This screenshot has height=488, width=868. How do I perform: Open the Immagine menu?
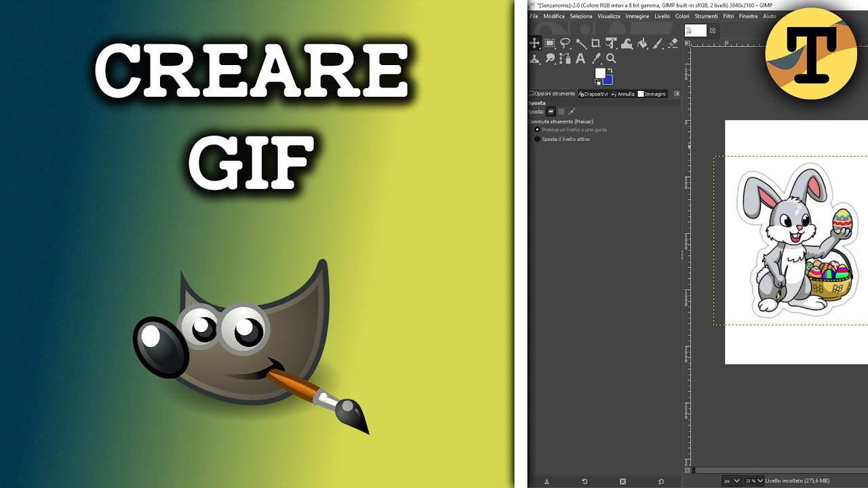click(637, 16)
